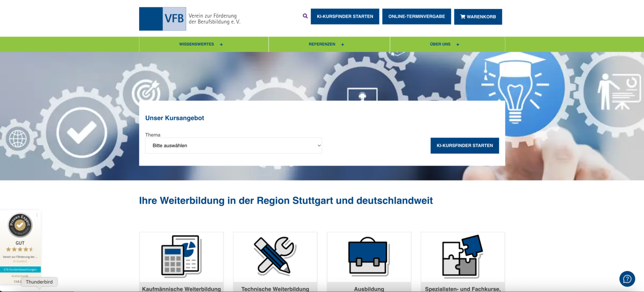Click the Online-Terminvergabe button
This screenshot has width=644, height=292.
(416, 16)
